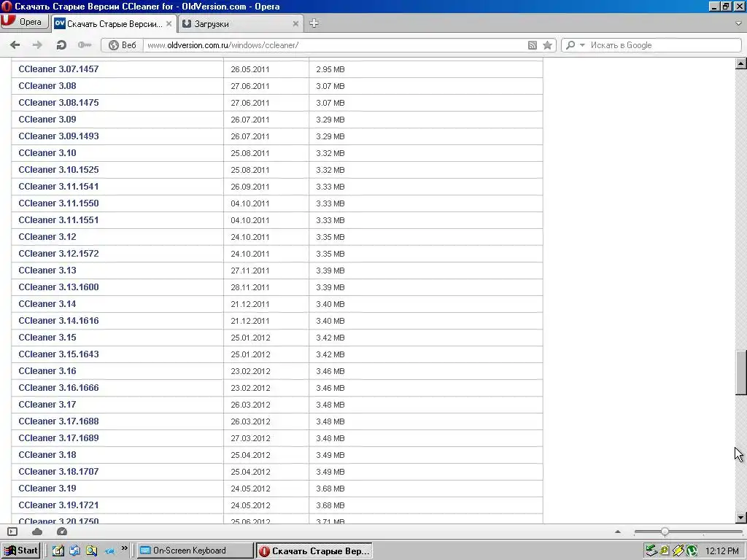Screen dimensions: 747x560
Task: Reload the current page
Action: 61,44
